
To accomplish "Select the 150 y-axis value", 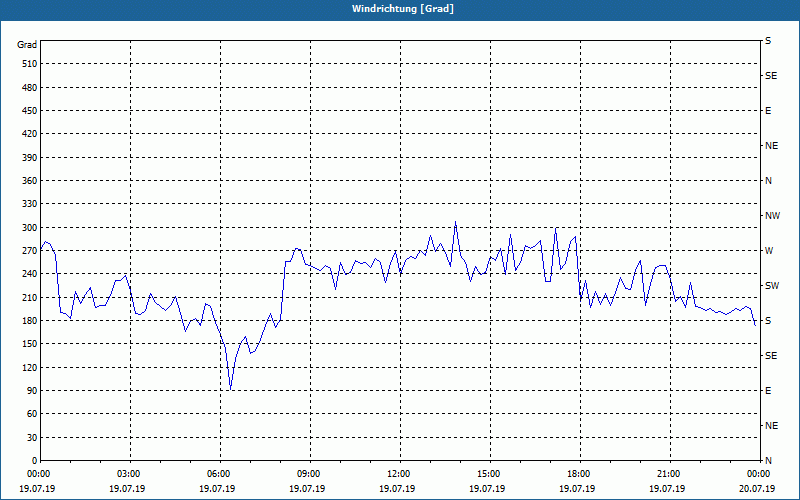I will (x=29, y=344).
